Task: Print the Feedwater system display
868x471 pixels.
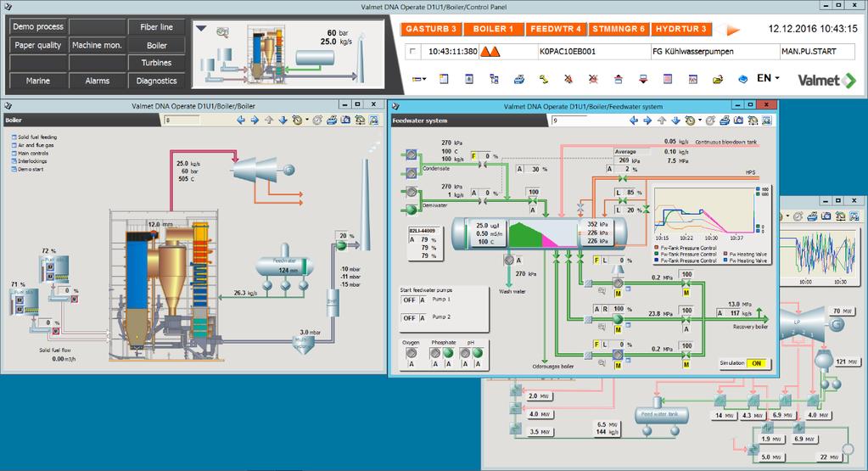Action: coord(725,121)
